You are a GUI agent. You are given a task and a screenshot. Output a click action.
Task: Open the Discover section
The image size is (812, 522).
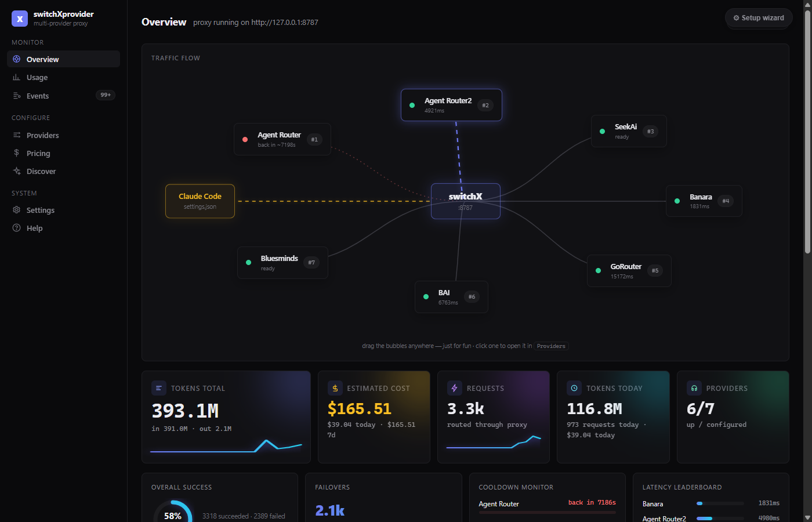click(63, 171)
